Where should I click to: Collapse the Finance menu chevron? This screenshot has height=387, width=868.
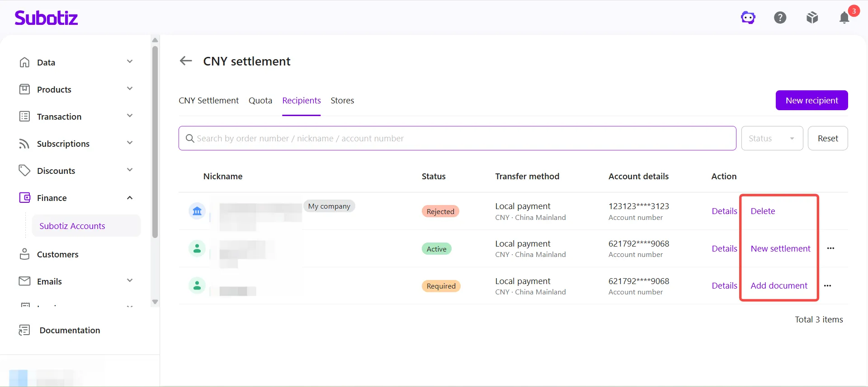click(x=130, y=198)
